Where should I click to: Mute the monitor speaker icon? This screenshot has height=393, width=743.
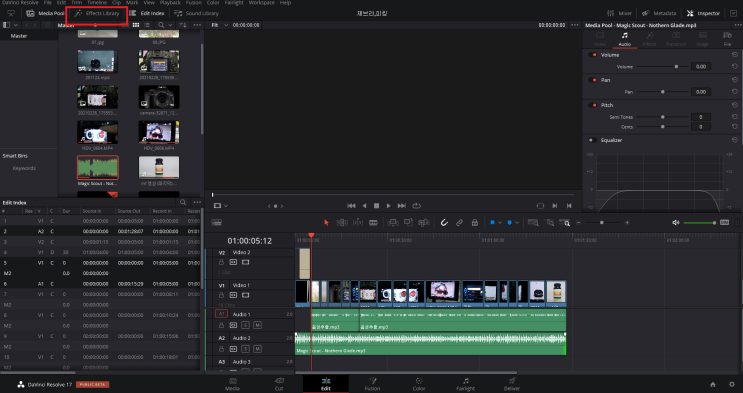point(676,222)
